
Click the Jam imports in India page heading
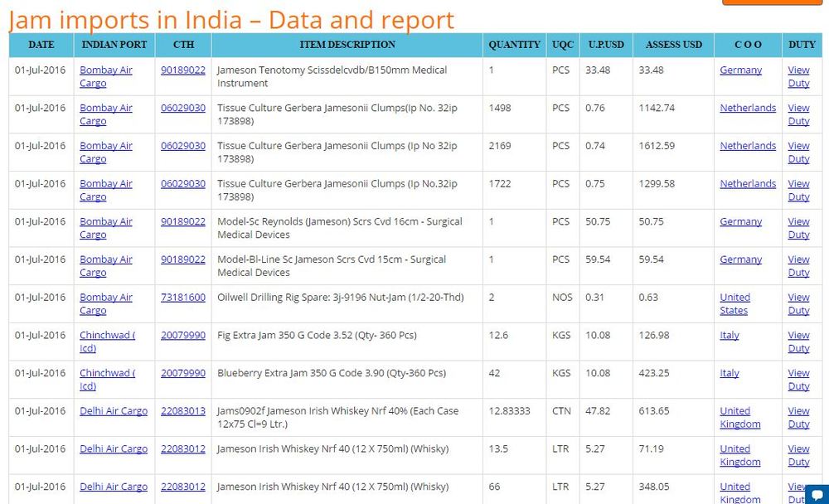(231, 20)
